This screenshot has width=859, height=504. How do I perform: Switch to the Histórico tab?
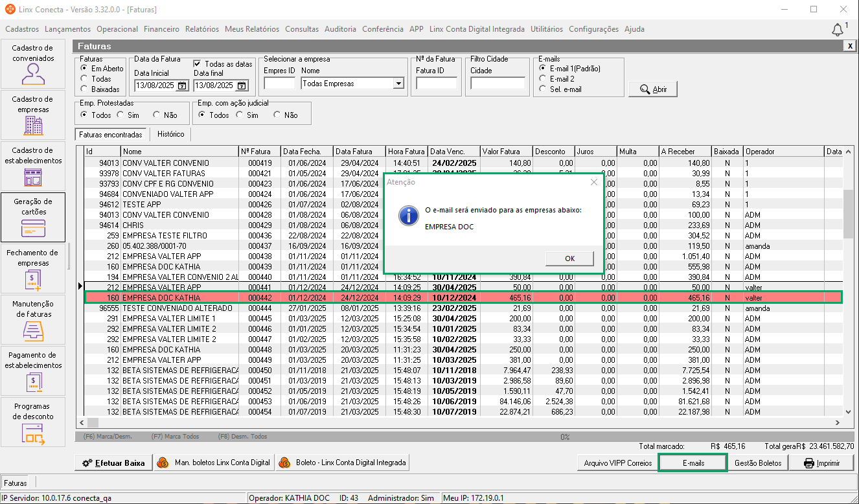[x=170, y=134]
